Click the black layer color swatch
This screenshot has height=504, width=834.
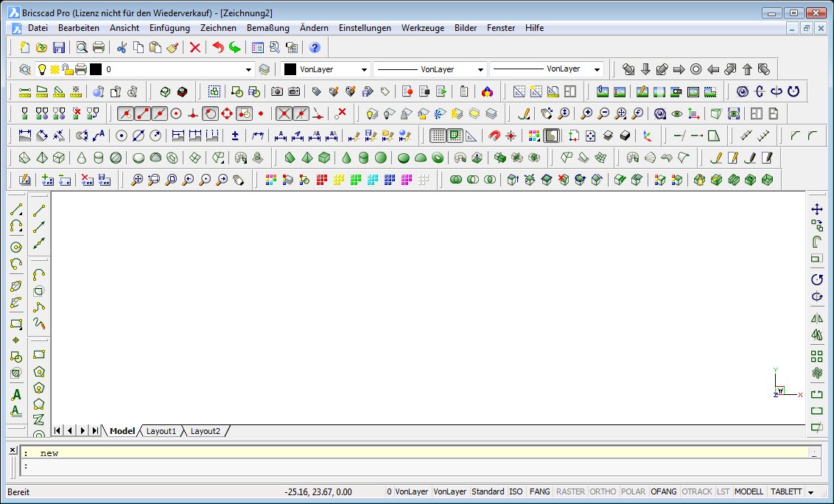pyautogui.click(x=96, y=69)
